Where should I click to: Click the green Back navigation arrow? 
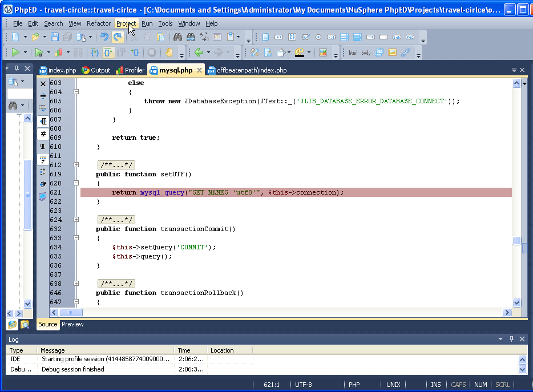[x=199, y=52]
